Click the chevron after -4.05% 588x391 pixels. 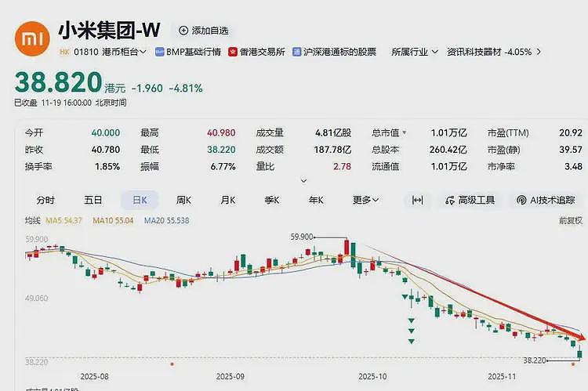[x=539, y=52]
